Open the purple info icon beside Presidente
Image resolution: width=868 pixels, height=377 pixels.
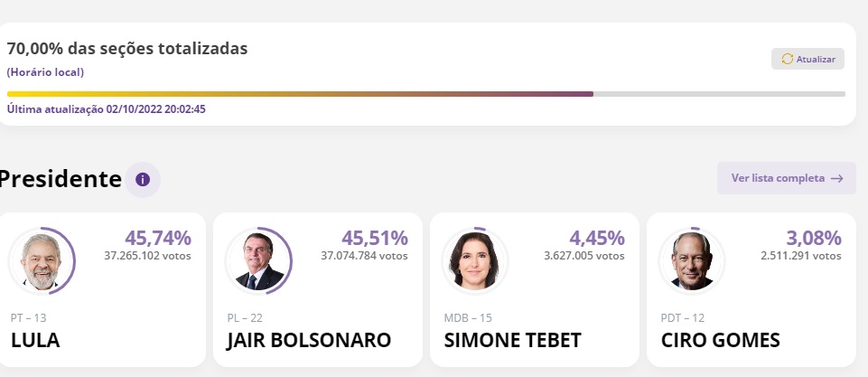pos(143,179)
